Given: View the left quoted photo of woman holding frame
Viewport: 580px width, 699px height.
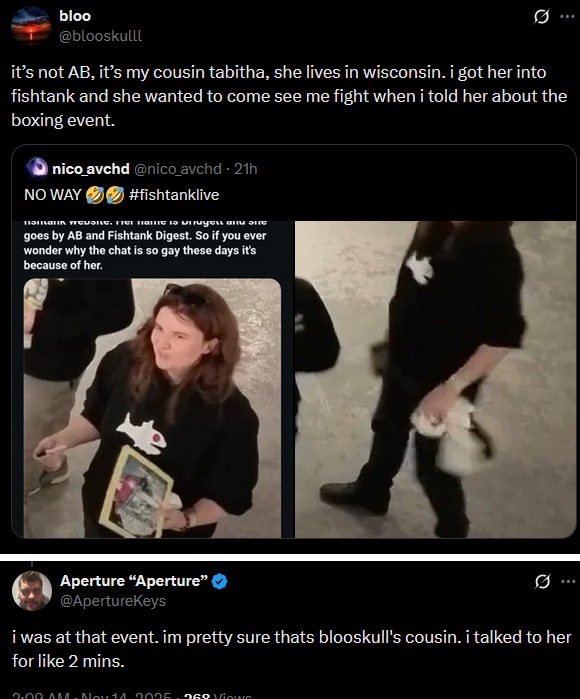Looking at the screenshot, I should (153, 379).
